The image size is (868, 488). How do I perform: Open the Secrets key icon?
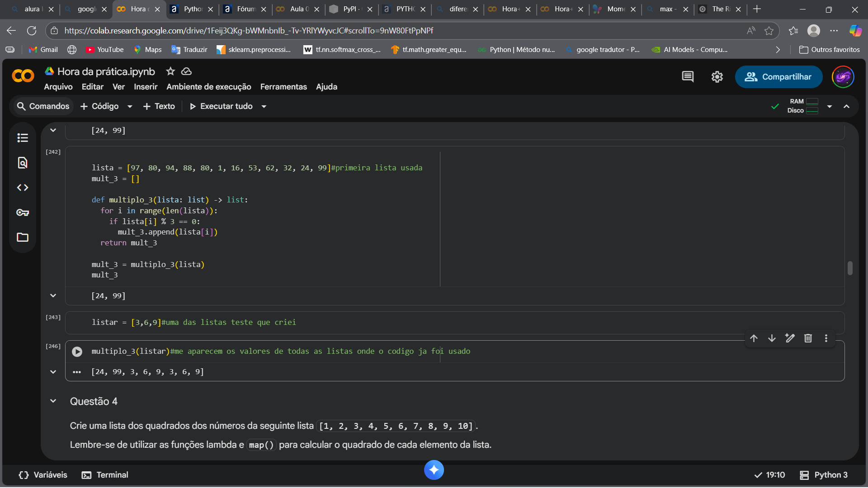(x=23, y=212)
